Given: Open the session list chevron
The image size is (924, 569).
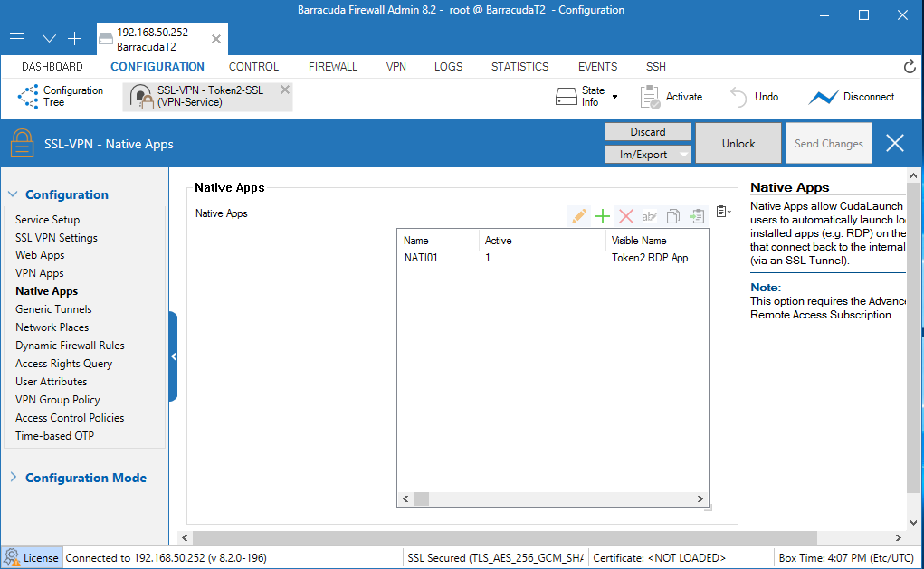Looking at the screenshot, I should pos(49,39).
